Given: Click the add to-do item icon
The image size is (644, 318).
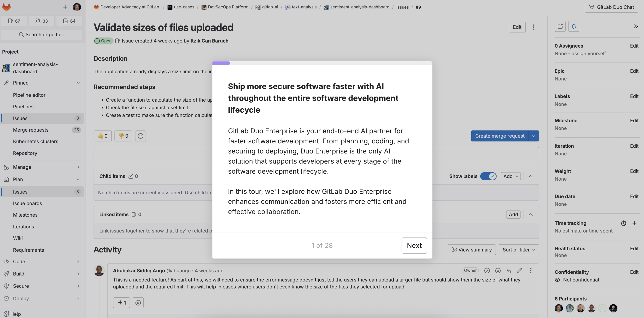Looking at the screenshot, I should point(560,26).
